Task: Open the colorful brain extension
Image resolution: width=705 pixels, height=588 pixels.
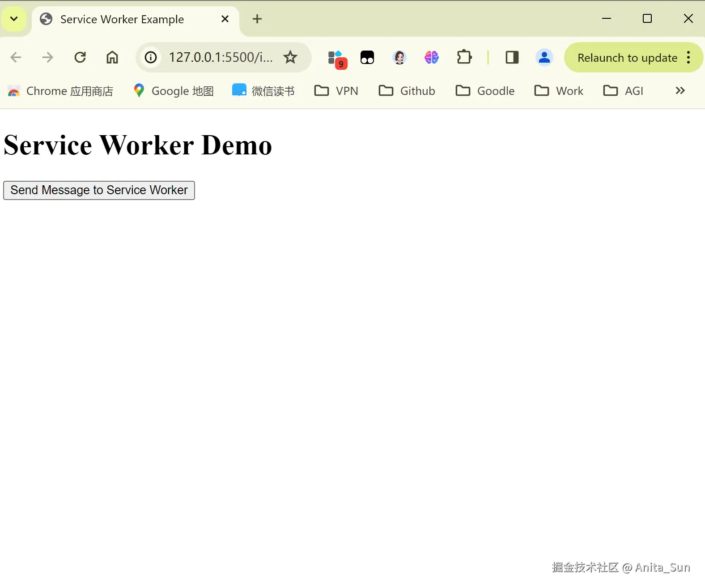Action: [432, 57]
